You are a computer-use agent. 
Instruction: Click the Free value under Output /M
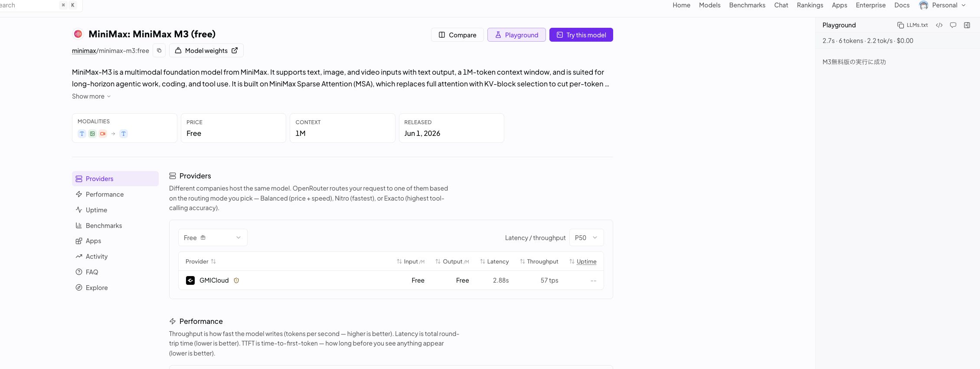(x=463, y=280)
